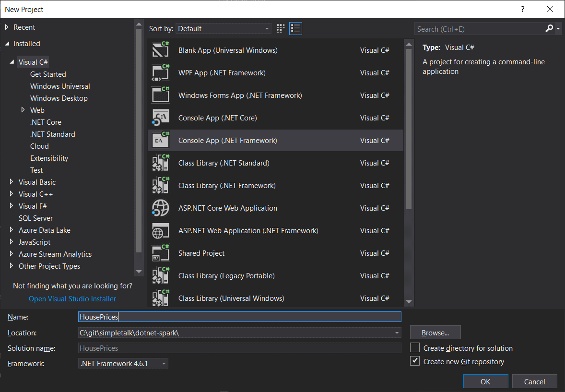Screen dimensions: 565x392
Task: Click the Shared Project template icon
Action: pos(160,253)
